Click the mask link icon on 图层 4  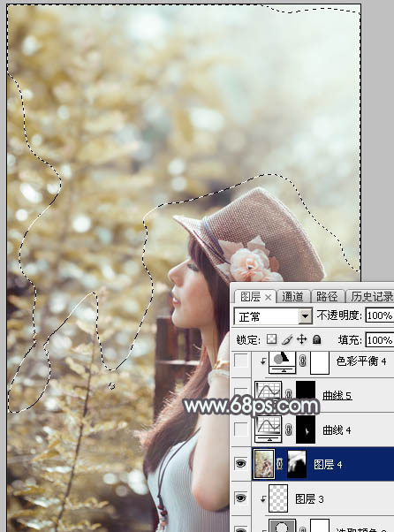coord(280,464)
